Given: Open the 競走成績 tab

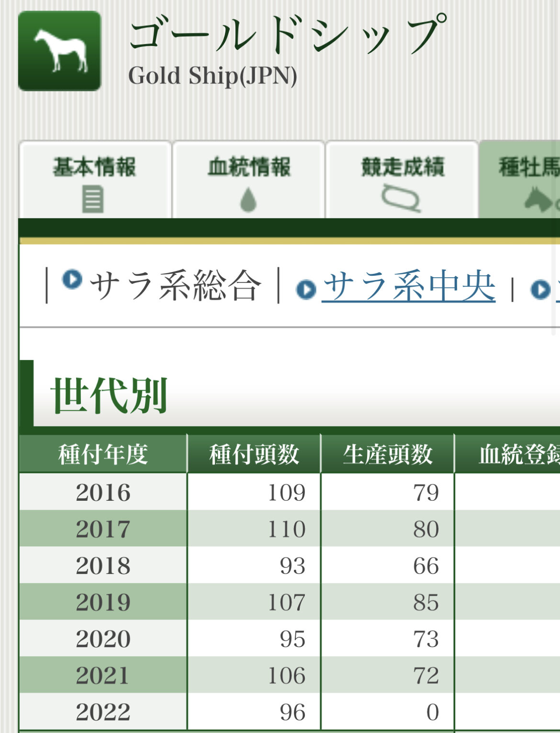Looking at the screenshot, I should (x=402, y=180).
